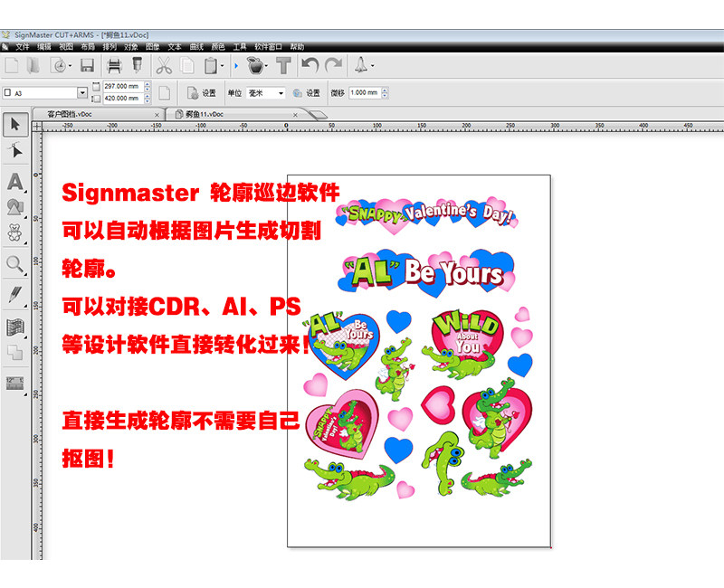This screenshot has width=724, height=588.
Task: Open the 工具 menu
Action: [240, 47]
